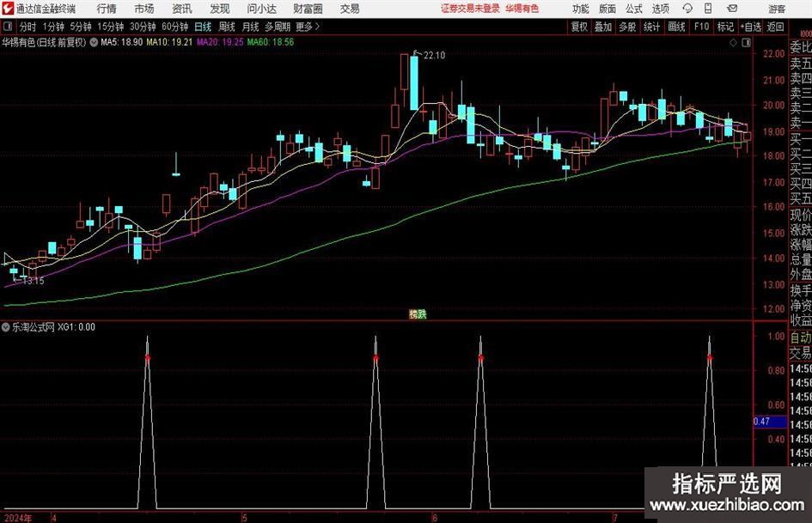The image size is (812, 523).
Task: Toggle the left panel icon beside 分时
Action: [x=7, y=27]
